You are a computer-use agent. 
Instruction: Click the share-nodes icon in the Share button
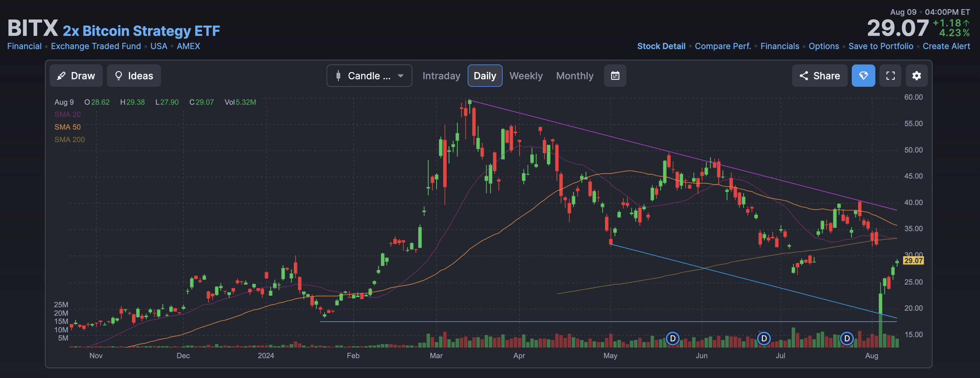tap(803, 76)
